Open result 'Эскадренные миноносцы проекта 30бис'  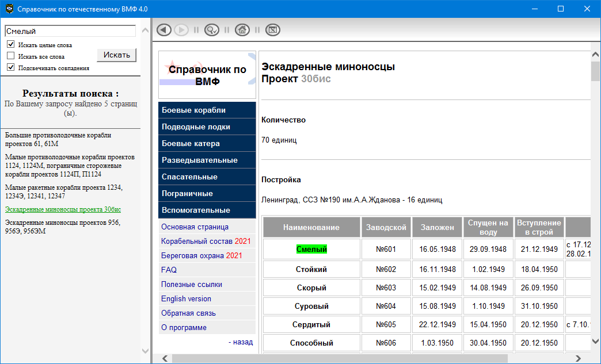[63, 209]
